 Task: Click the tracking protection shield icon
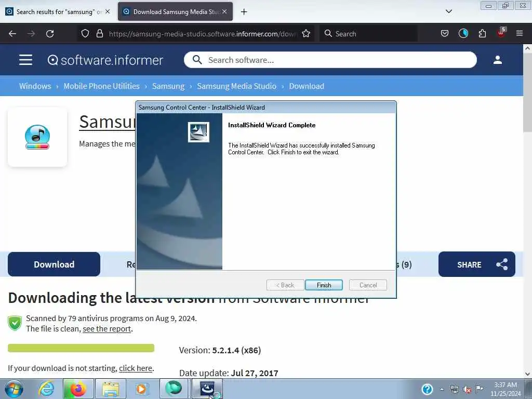[x=85, y=34]
